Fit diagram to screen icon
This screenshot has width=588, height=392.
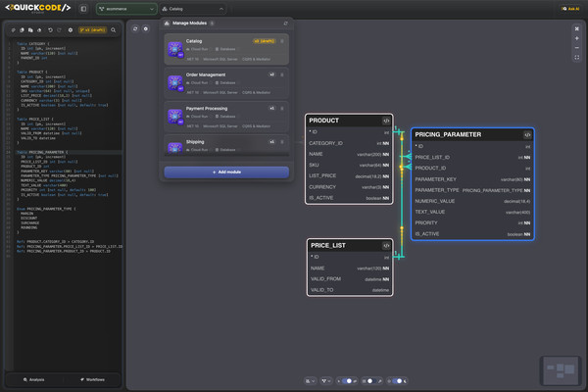click(577, 58)
